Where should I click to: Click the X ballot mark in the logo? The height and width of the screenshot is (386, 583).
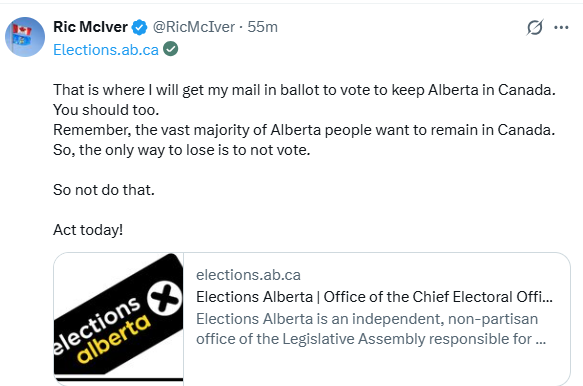click(164, 299)
